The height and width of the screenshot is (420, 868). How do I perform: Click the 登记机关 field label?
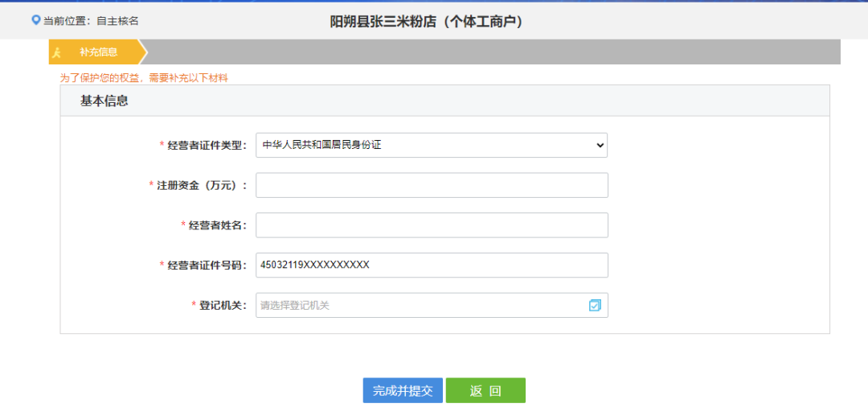click(223, 306)
